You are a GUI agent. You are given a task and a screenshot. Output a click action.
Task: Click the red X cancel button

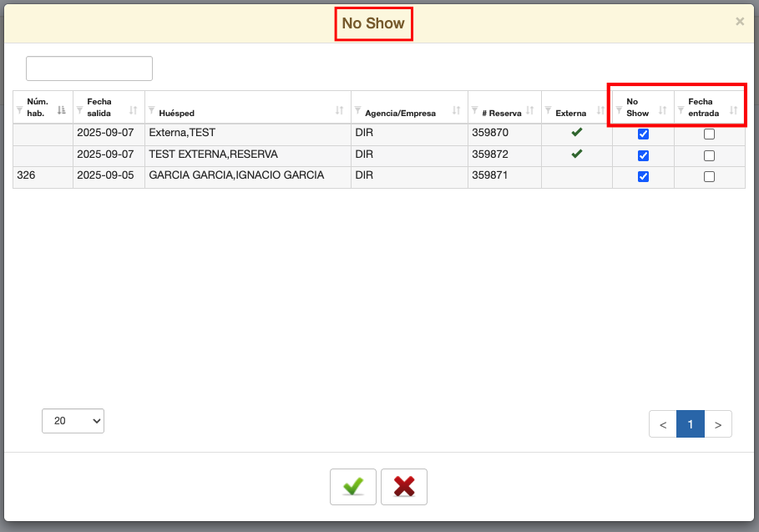click(404, 487)
